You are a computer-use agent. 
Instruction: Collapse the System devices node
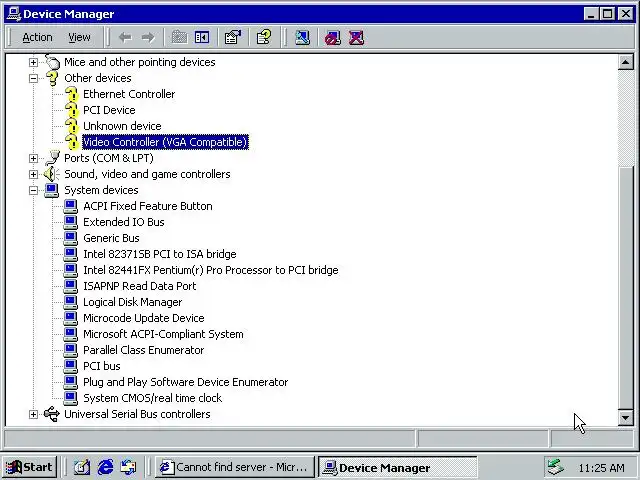click(x=33, y=190)
